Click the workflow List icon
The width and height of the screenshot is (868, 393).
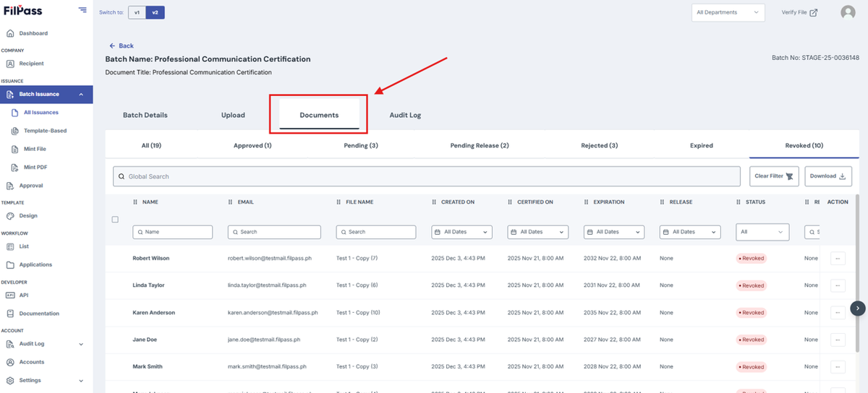[x=10, y=246]
